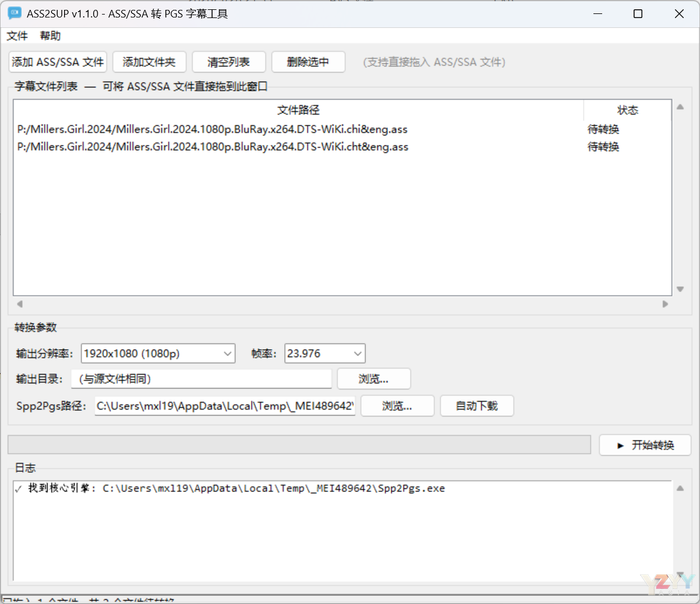
Task: Click the 文件路径 column header
Action: pyautogui.click(x=298, y=110)
